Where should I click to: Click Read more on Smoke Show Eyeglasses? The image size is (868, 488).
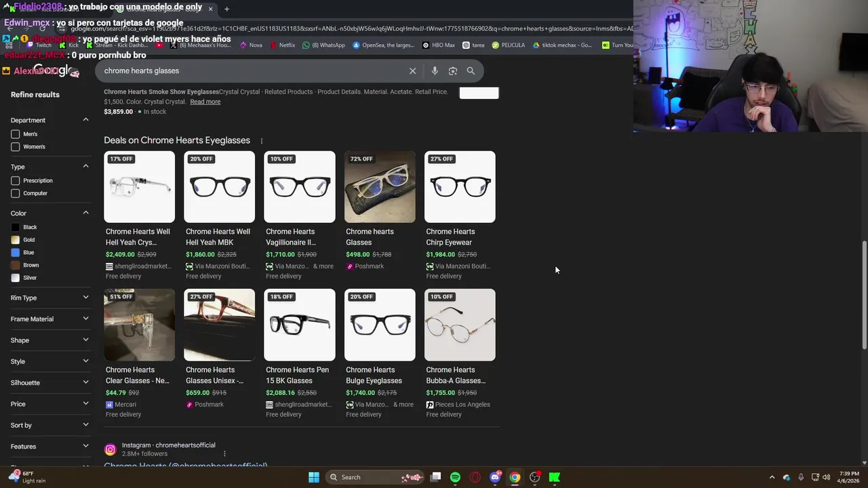click(x=205, y=102)
